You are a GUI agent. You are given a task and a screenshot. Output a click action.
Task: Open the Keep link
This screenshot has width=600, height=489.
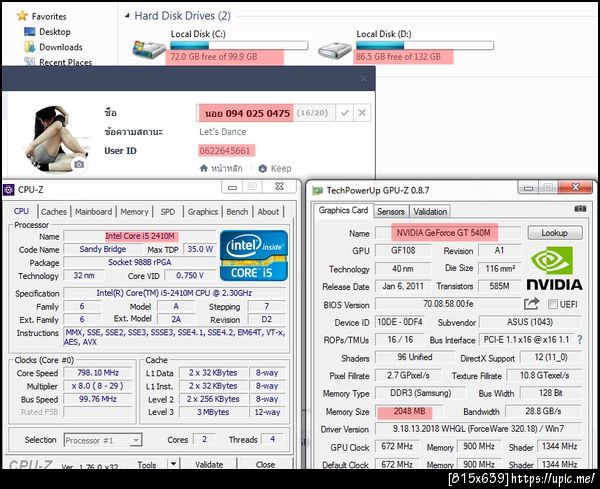[275, 168]
